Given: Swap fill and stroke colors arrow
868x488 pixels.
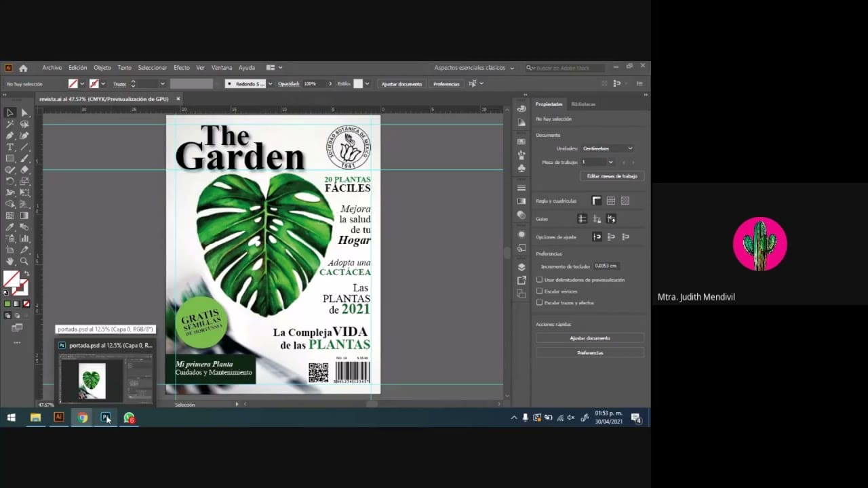Looking at the screenshot, I should coord(26,274).
